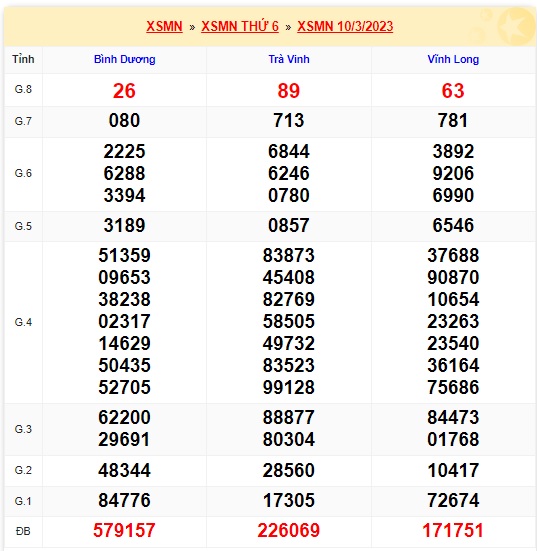Select the G.6 row label
Viewport: 537px width, 551px height.
pos(23,173)
